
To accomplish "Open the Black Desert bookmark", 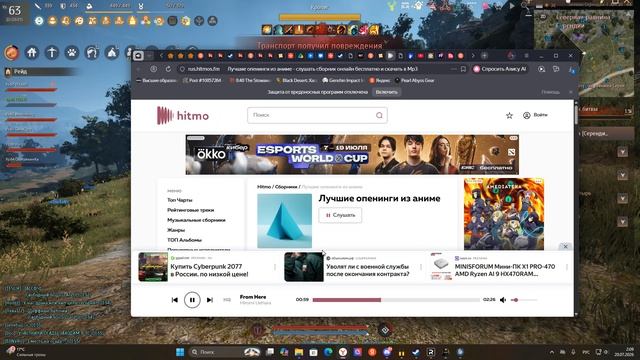I will coord(296,81).
